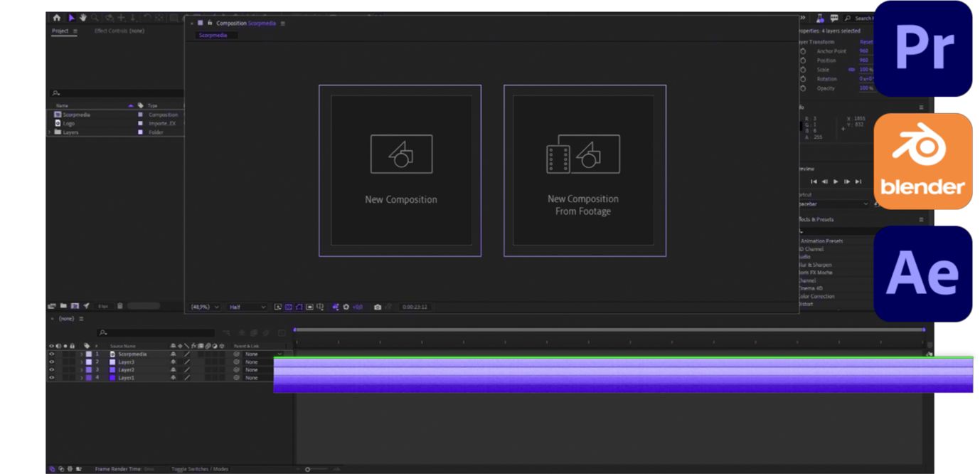Expand properties of Layer1 in timeline
Screen dimensions: 980x474
coord(82,378)
